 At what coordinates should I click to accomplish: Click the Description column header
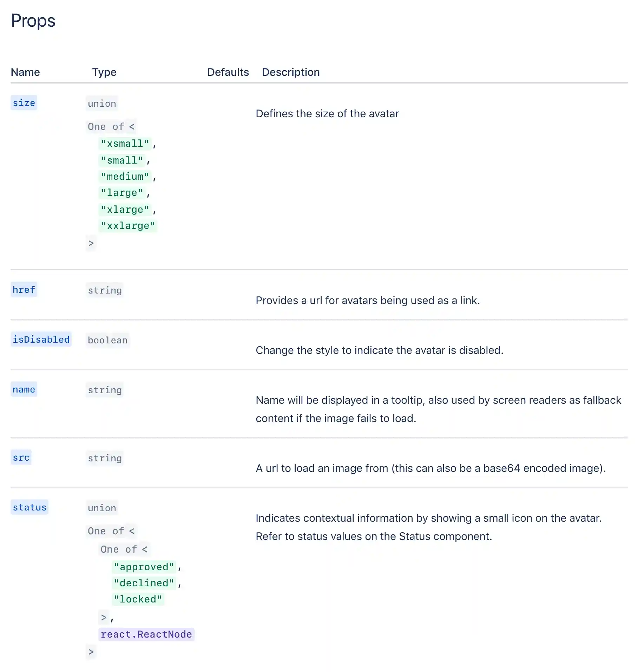pos(291,72)
